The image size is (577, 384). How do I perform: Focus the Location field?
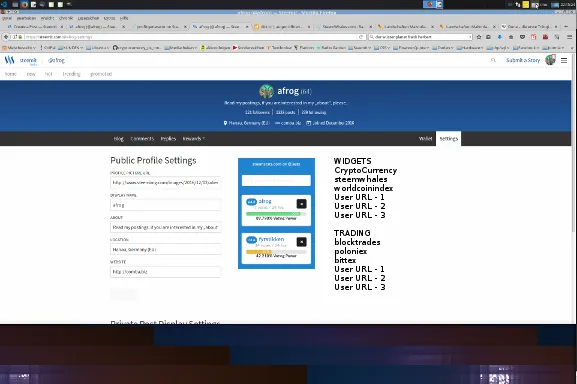(166, 249)
